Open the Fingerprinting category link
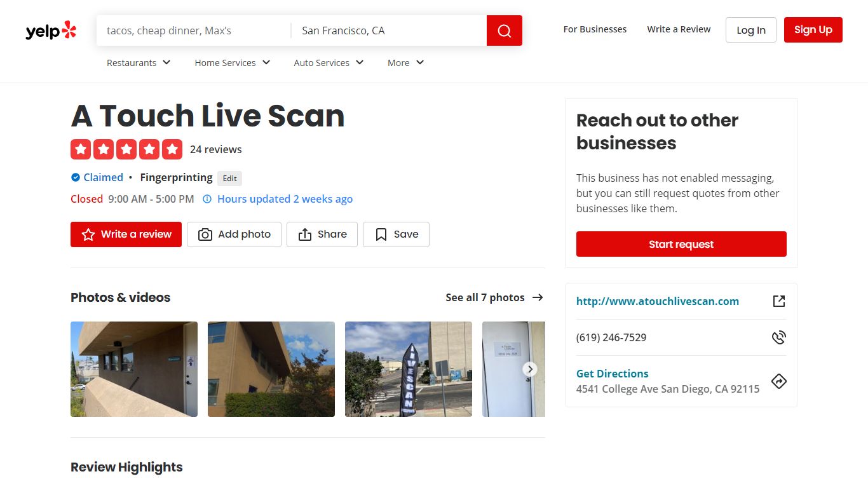The image size is (868, 488). click(176, 177)
